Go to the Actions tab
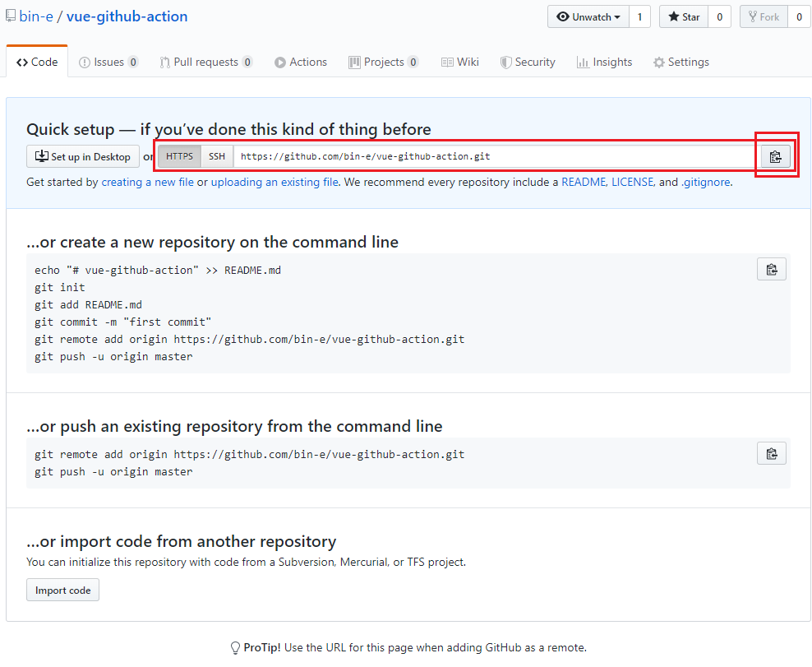 click(x=301, y=62)
